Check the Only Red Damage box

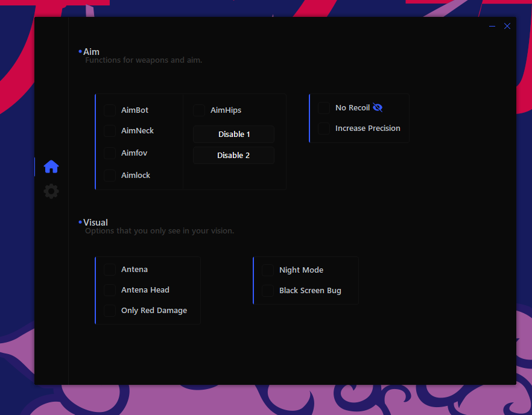click(x=109, y=311)
